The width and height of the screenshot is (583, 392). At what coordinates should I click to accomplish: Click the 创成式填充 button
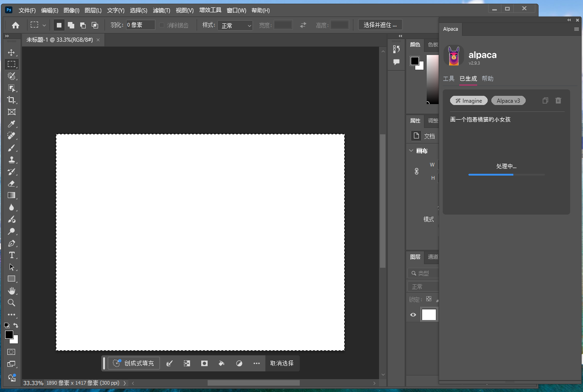click(134, 363)
